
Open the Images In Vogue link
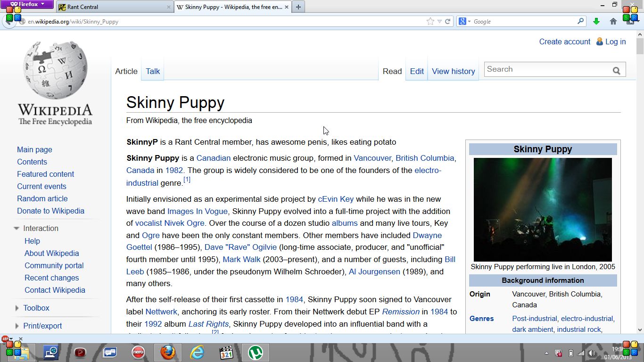tap(198, 211)
